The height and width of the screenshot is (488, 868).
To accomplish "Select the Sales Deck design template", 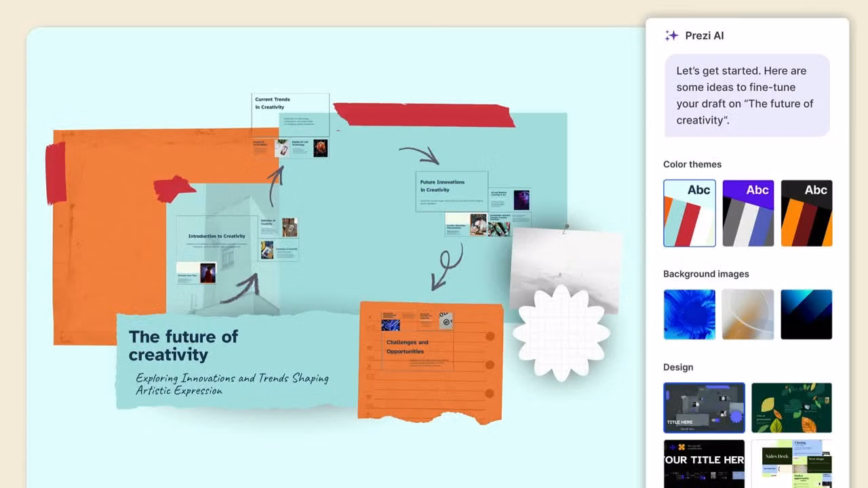I will tap(791, 464).
